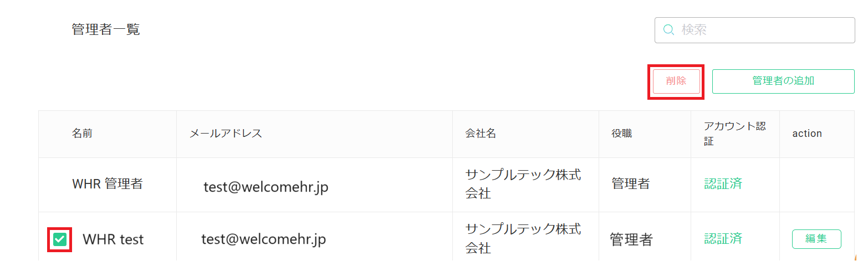Click the 会社名 column header
The width and height of the screenshot is (868, 276).
tap(481, 134)
